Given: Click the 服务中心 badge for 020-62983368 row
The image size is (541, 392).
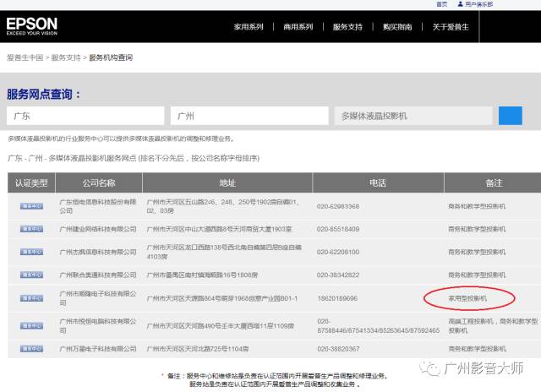Looking at the screenshot, I should [31, 206].
